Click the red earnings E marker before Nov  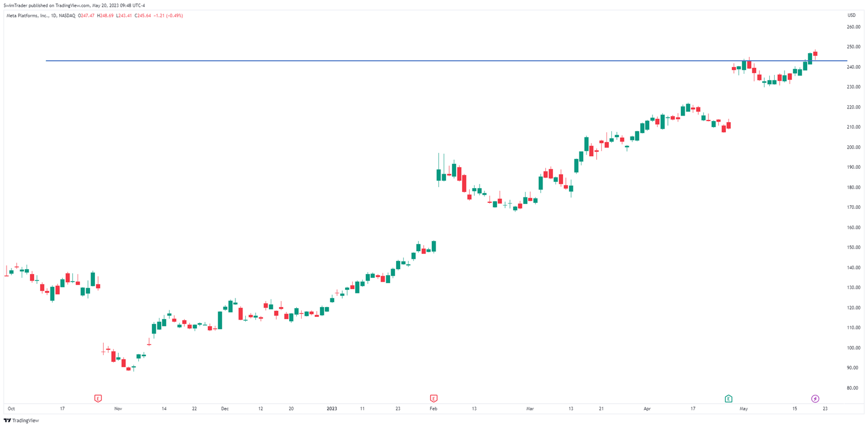click(x=98, y=399)
